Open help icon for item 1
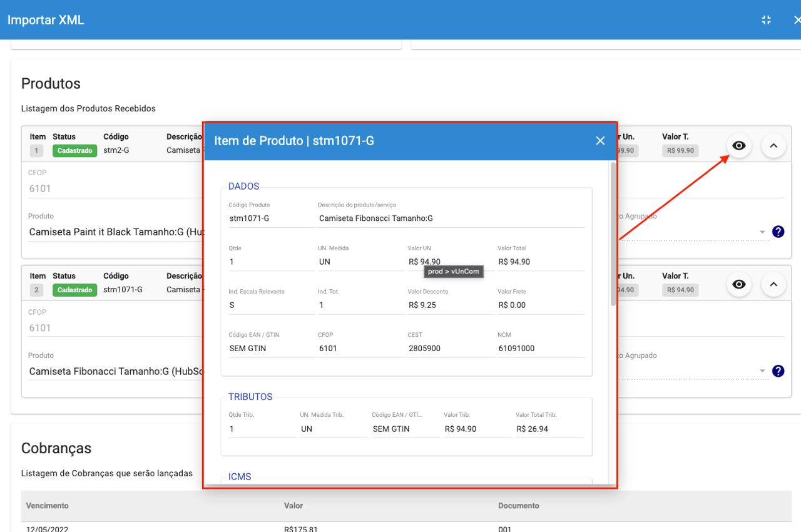 (778, 232)
